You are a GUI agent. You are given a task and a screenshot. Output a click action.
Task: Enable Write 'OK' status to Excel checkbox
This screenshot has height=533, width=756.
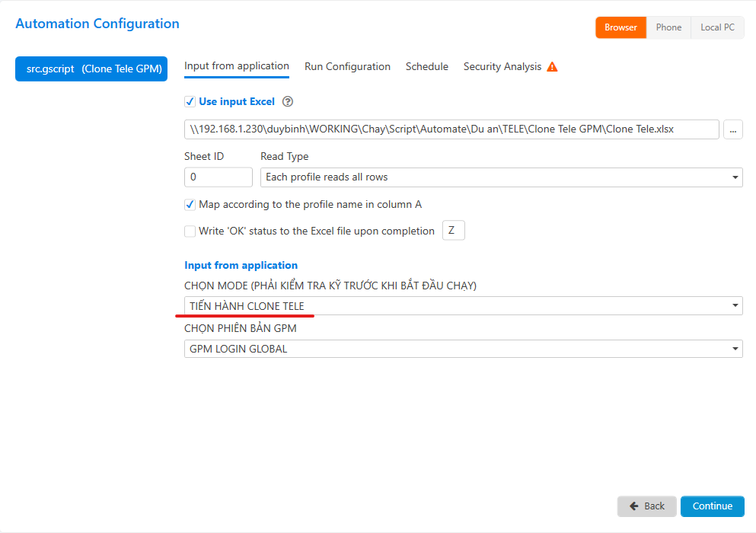pos(190,231)
